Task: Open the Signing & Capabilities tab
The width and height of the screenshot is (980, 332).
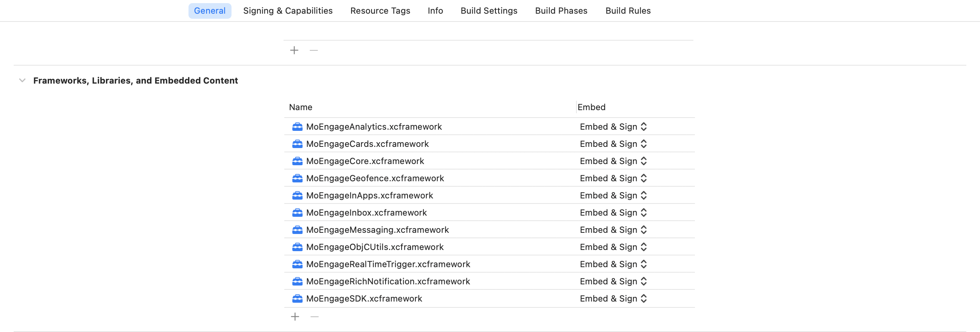Action: point(288,11)
